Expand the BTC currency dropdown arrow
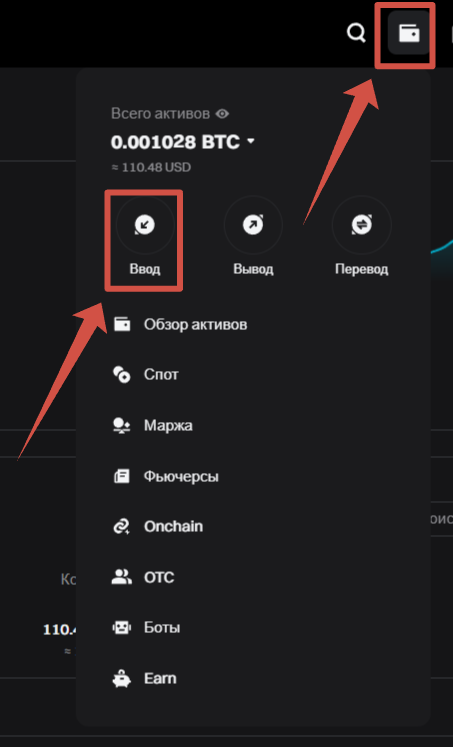Viewport: 453px width, 747px height. (251, 141)
